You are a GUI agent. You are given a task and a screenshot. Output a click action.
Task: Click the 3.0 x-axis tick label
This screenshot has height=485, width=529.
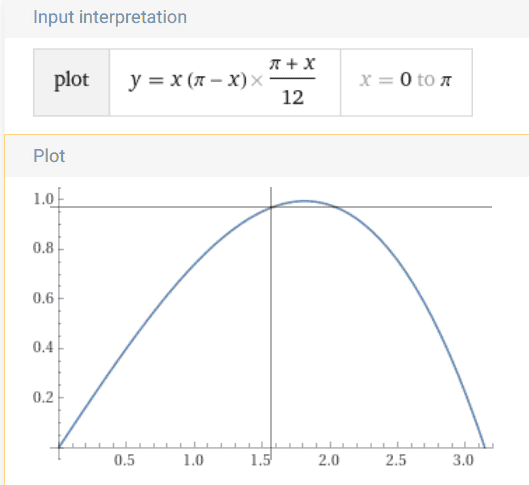tap(464, 460)
